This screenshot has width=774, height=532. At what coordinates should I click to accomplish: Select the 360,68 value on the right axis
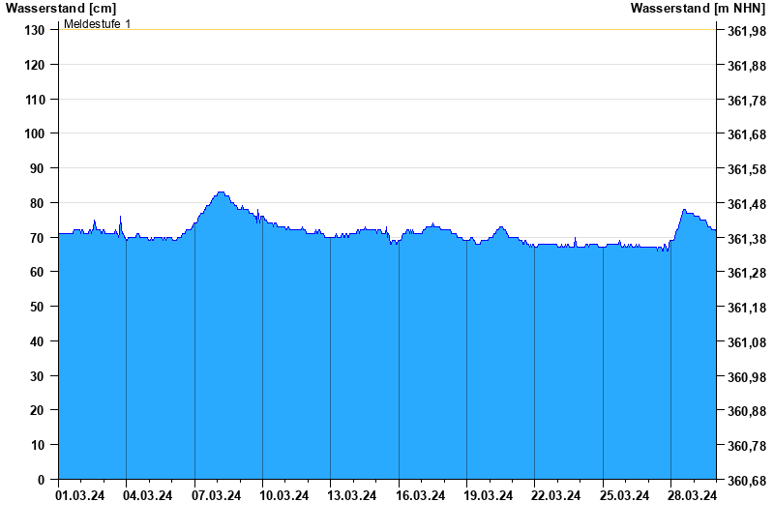point(745,481)
